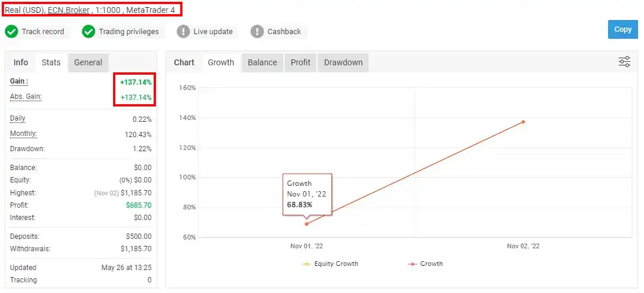This screenshot has height=293, width=644.
Task: Open the chart settings sliders icon
Action: 625,62
